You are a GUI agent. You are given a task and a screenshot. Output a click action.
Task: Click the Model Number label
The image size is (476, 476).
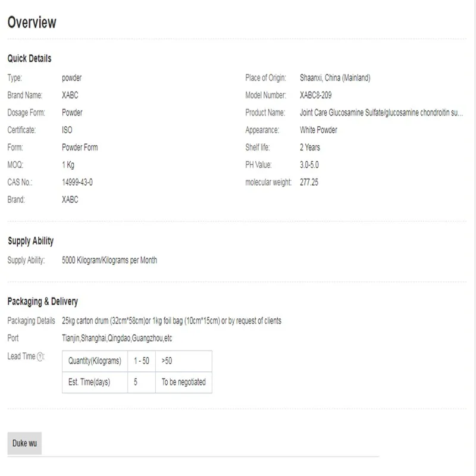point(265,95)
